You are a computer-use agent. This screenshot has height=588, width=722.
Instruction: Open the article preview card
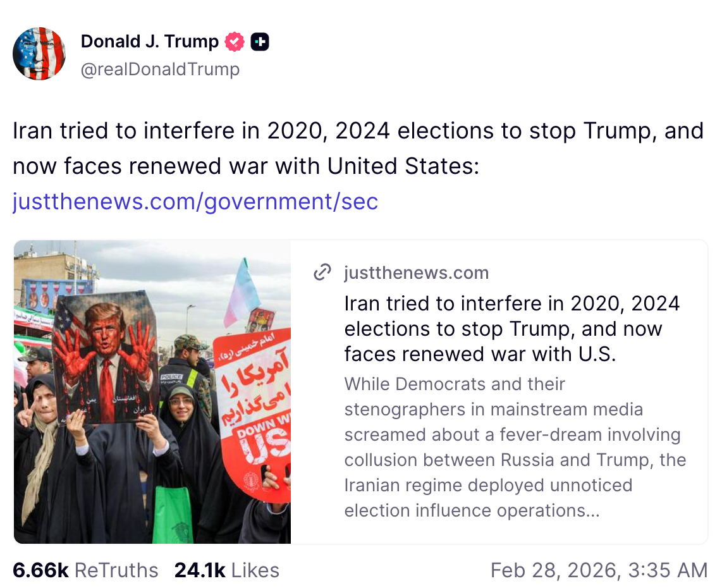(x=499, y=391)
